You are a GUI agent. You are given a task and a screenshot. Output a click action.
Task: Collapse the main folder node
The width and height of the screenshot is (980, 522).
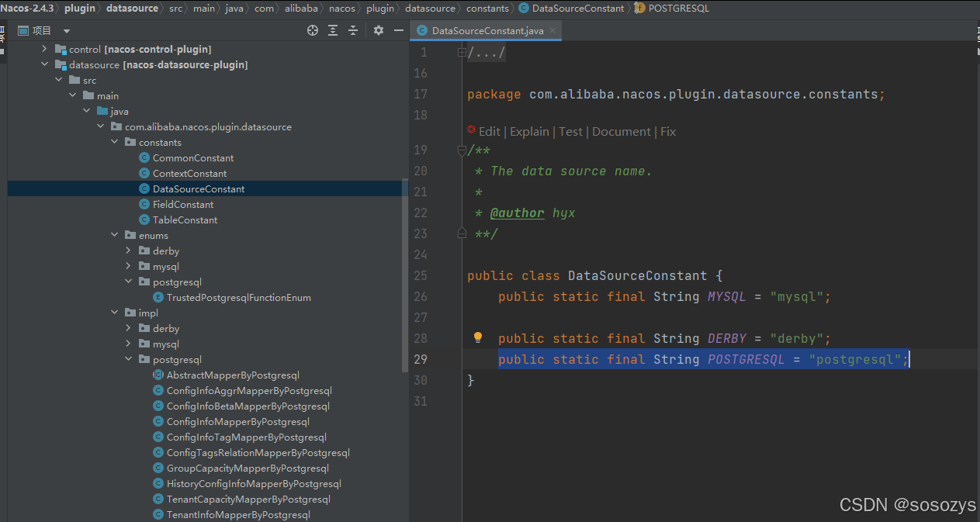coord(72,95)
